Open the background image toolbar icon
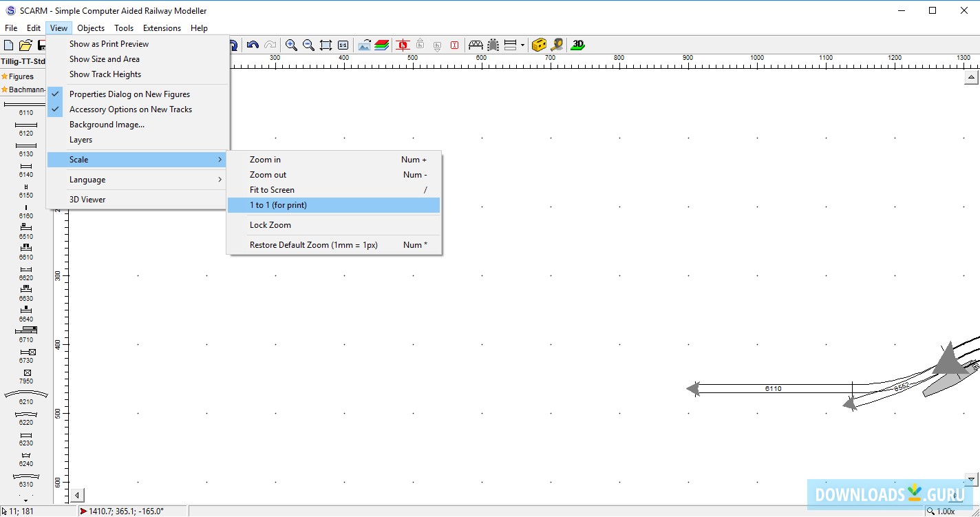This screenshot has height=517, width=980. [364, 45]
